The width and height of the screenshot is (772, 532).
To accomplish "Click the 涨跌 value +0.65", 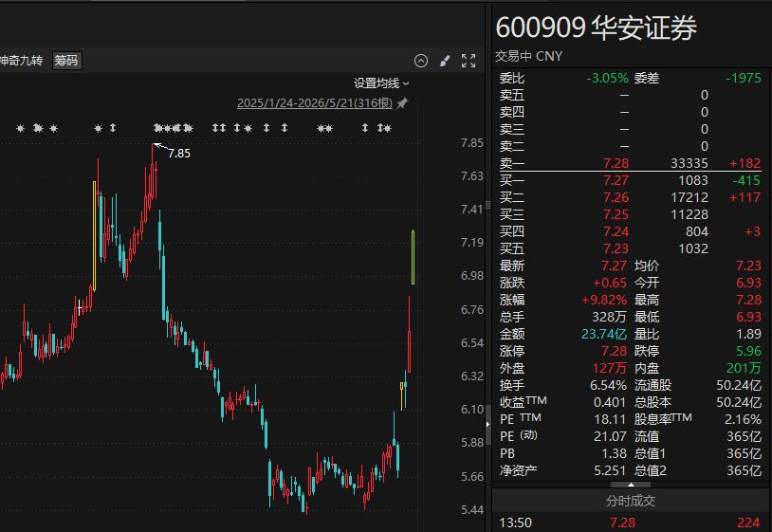I will 610,283.
